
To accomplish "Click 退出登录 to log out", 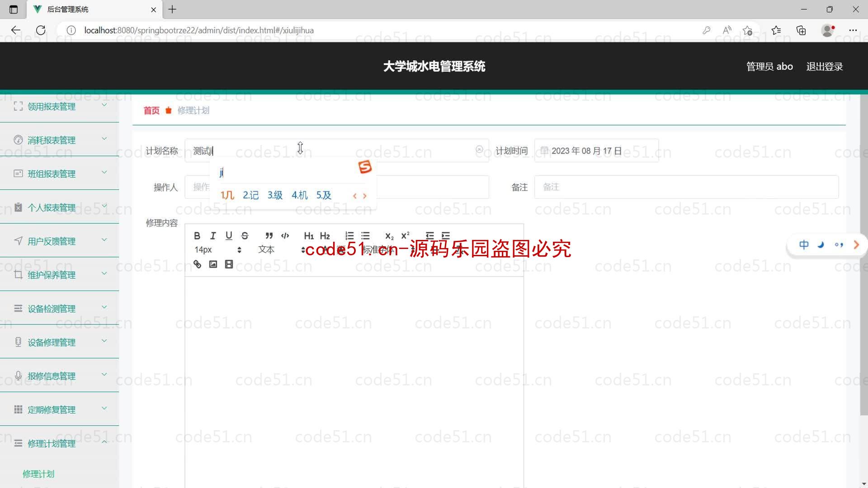I will click(825, 66).
